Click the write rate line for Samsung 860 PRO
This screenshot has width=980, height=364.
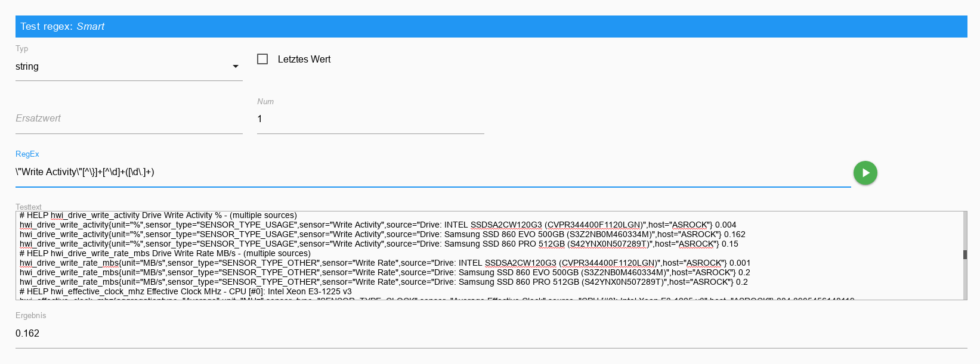click(384, 282)
